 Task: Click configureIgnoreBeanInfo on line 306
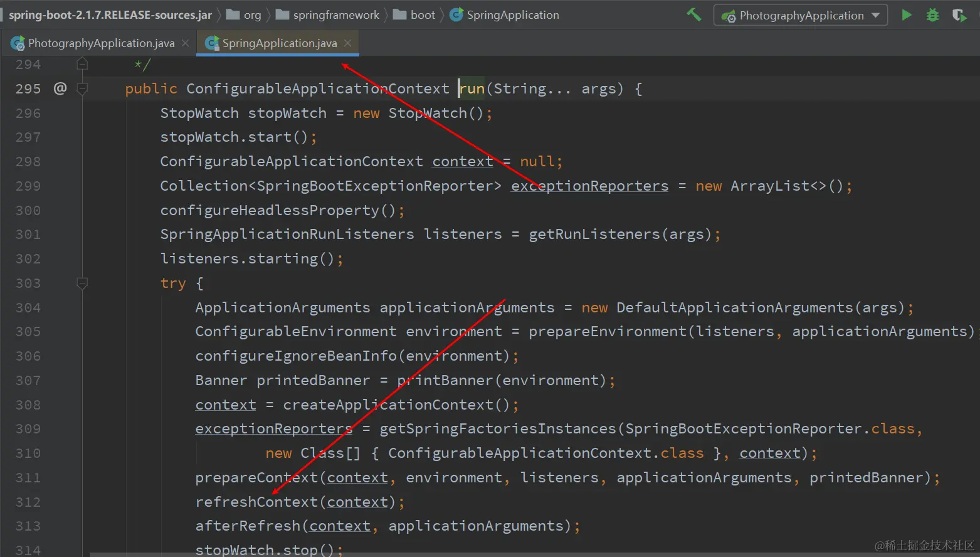296,356
